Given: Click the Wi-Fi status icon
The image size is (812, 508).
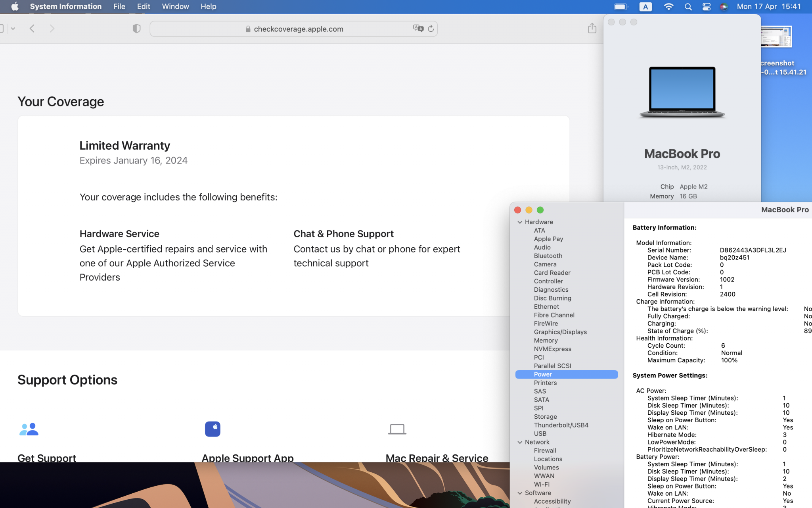Looking at the screenshot, I should [668, 7].
